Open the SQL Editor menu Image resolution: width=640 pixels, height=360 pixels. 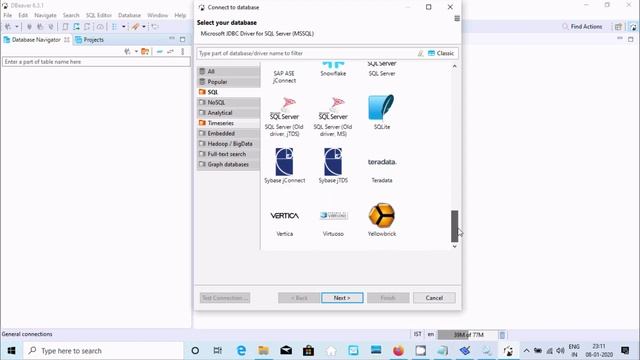pos(99,15)
